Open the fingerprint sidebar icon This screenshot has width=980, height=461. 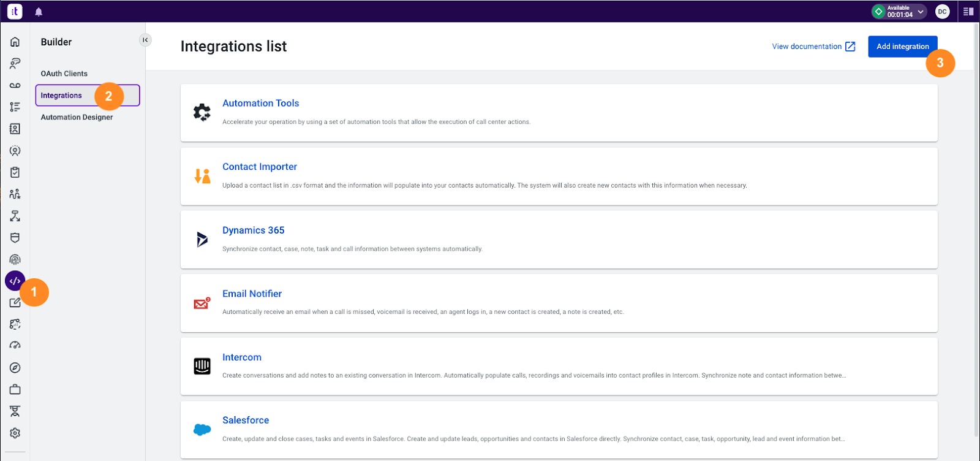[15, 259]
